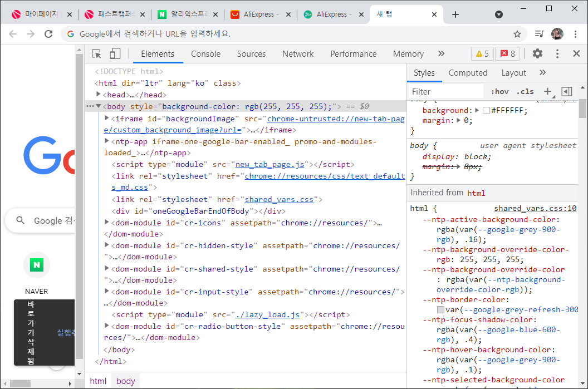This screenshot has width=588, height=389.
Task: Close the 패스트캠퍼스 tab
Action: click(x=143, y=14)
